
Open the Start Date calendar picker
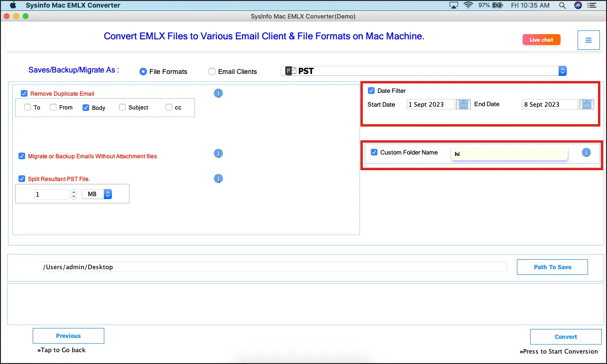pyautogui.click(x=463, y=104)
